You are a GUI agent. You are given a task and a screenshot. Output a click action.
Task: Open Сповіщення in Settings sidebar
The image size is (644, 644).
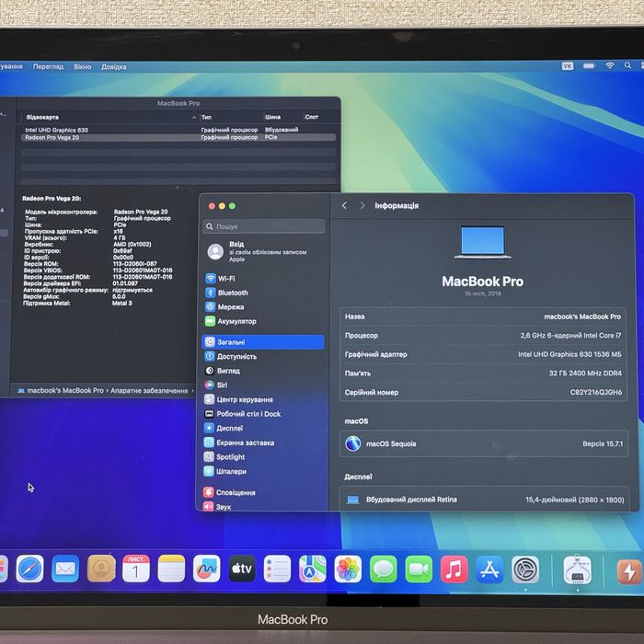point(263,492)
